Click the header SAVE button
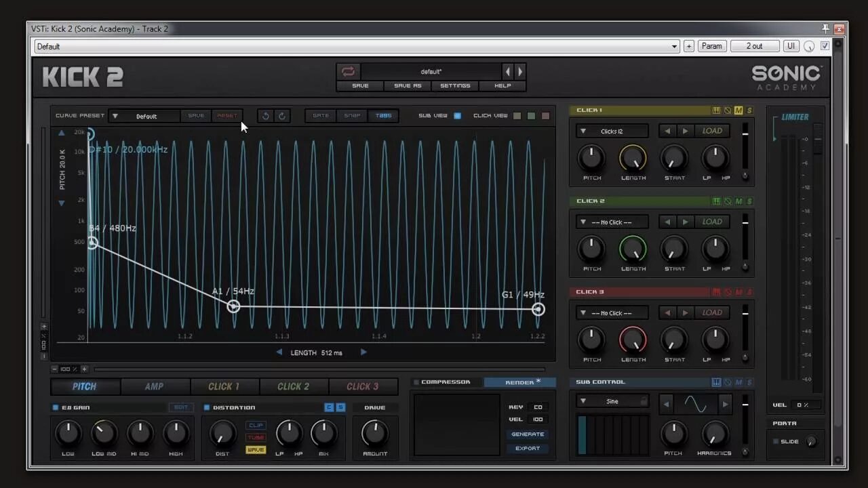This screenshot has width=868, height=488. [x=360, y=86]
